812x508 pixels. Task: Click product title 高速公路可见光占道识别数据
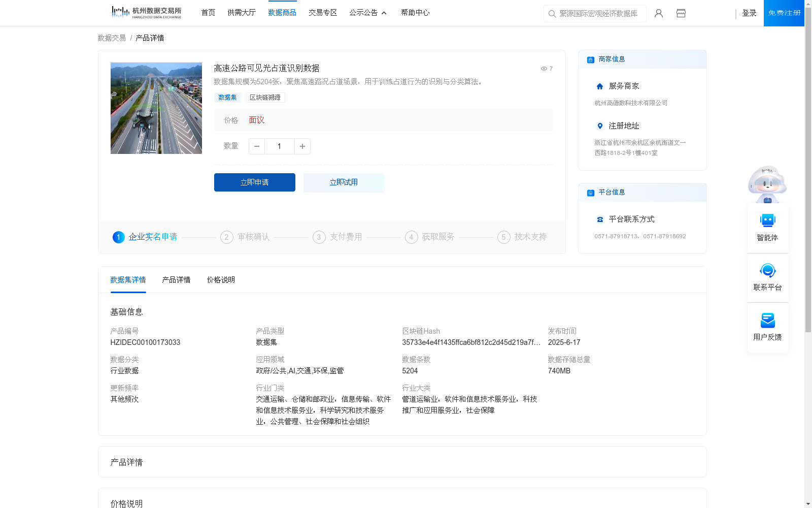[x=266, y=68]
